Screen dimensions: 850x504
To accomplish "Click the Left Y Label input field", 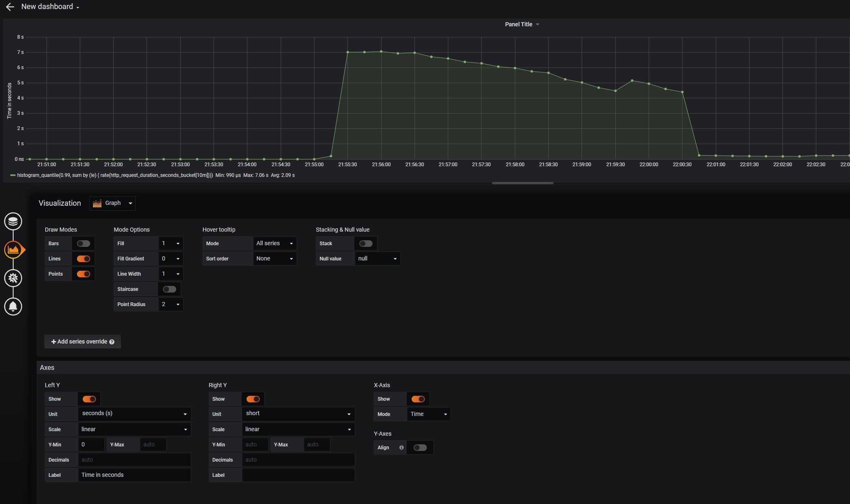I will 134,475.
